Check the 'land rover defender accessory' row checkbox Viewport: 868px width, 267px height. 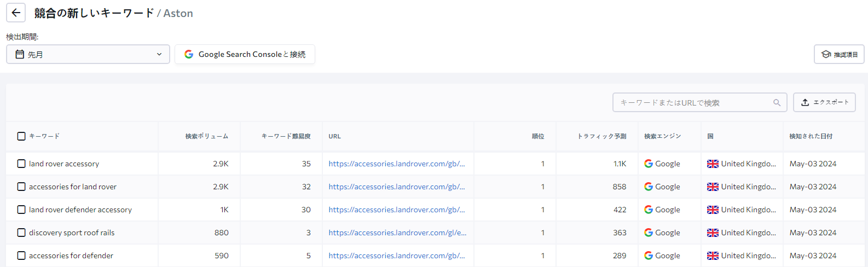click(x=21, y=210)
